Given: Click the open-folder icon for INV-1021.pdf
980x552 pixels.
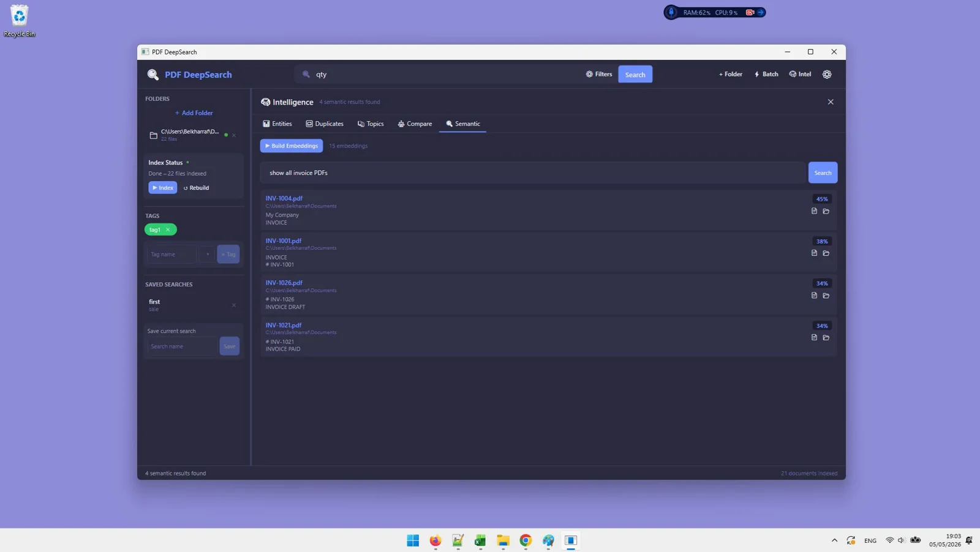Looking at the screenshot, I should click(x=826, y=338).
